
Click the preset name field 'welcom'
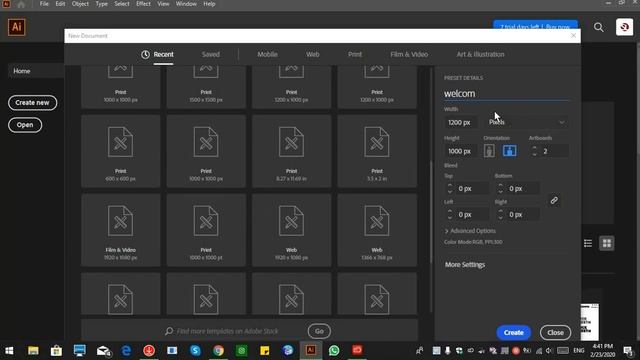click(x=506, y=93)
